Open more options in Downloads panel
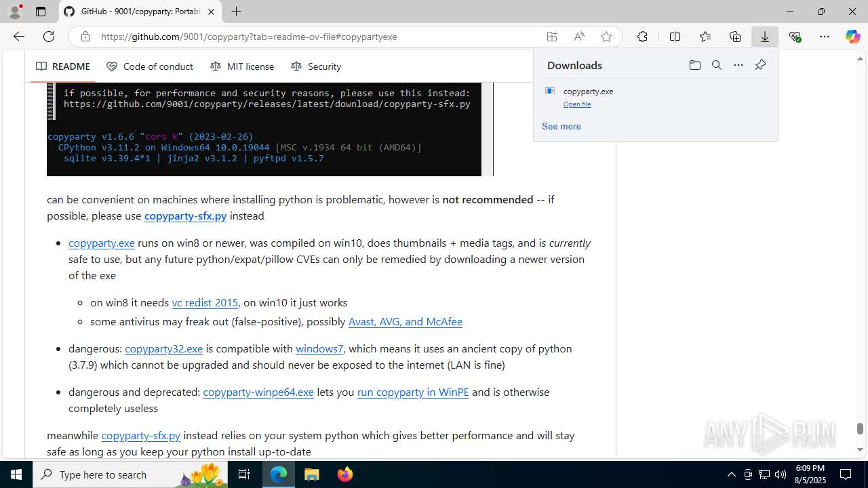The width and height of the screenshot is (868, 488). [738, 65]
